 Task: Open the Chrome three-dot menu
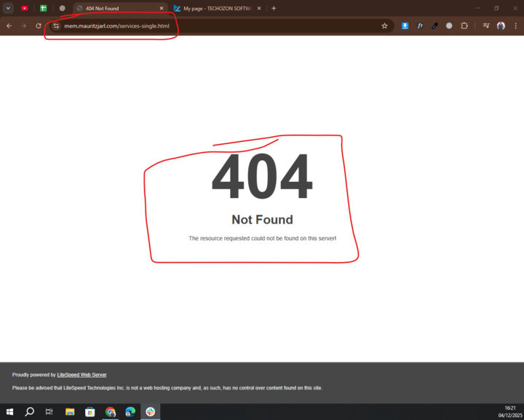(515, 25)
